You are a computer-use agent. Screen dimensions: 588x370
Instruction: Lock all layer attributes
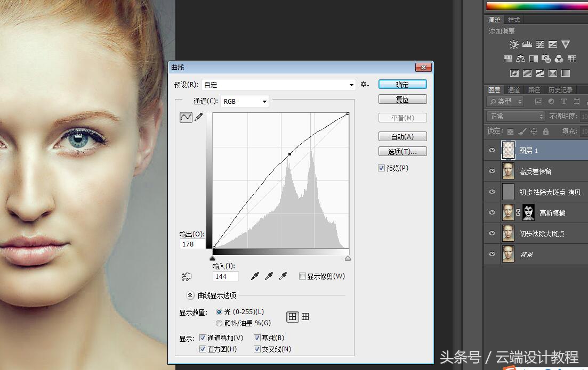click(546, 131)
